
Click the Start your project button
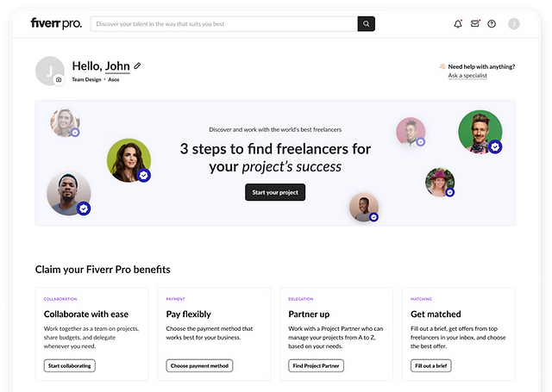coord(275,192)
